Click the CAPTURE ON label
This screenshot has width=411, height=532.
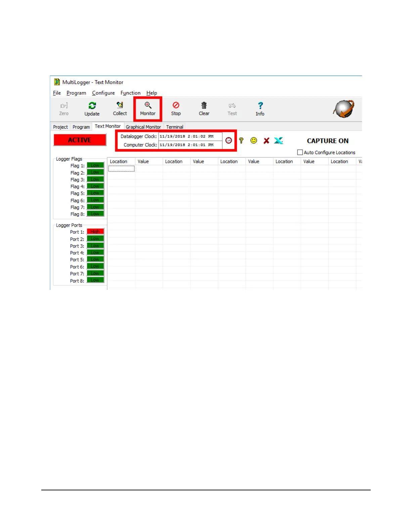point(328,141)
